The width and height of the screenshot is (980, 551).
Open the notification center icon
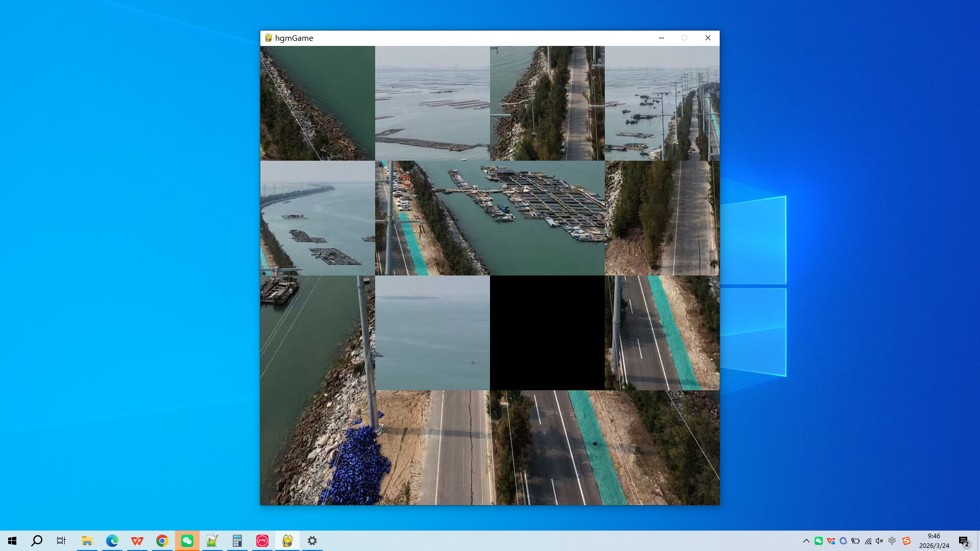tap(964, 541)
